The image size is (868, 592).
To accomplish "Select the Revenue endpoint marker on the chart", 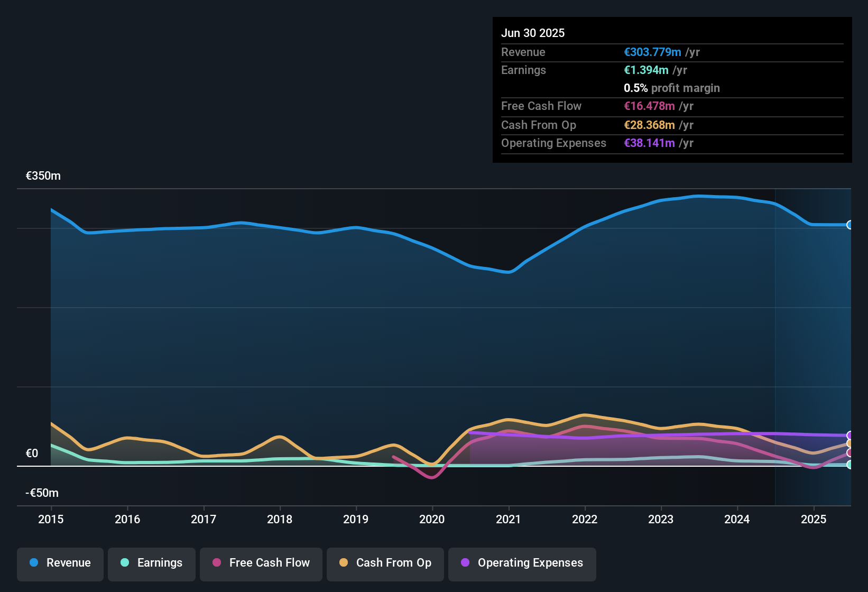I will pyautogui.click(x=849, y=225).
